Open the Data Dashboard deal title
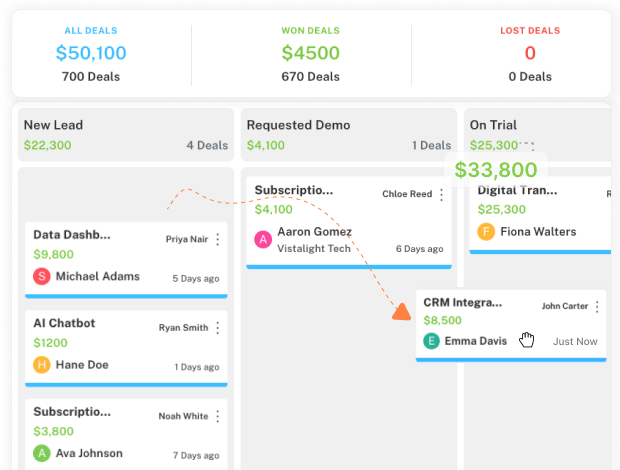Viewport: 620px width, 470px height. tap(72, 235)
